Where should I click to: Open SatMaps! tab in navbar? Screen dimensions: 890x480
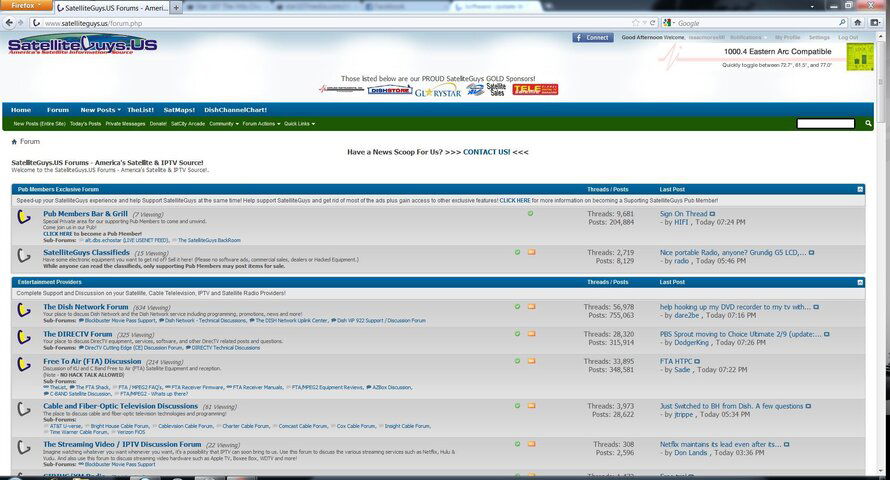click(x=179, y=110)
